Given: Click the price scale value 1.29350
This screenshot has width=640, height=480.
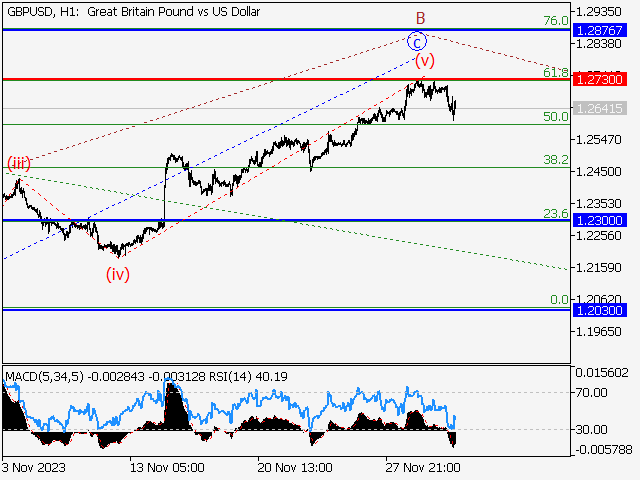Looking at the screenshot, I should click(x=598, y=11).
